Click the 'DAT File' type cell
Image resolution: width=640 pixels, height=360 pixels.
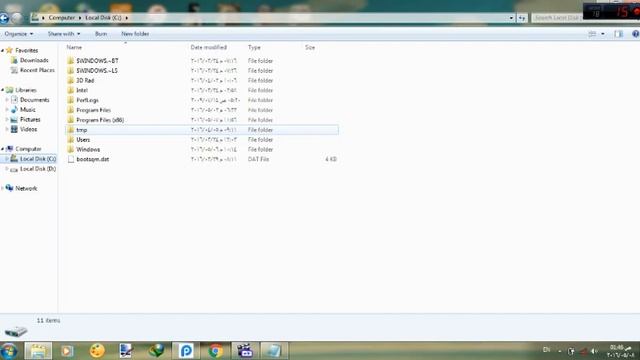(x=258, y=159)
